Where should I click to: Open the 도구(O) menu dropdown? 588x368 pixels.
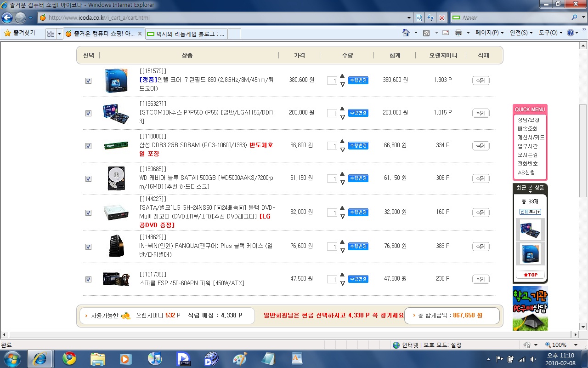(550, 33)
